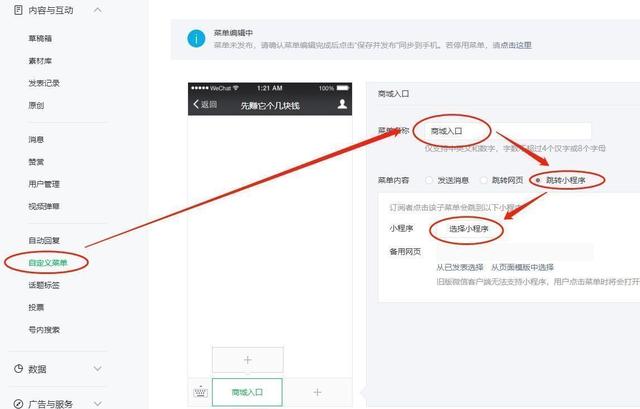Image resolution: width=640 pixels, height=409 pixels.
Task: Click 先赚它个几块钱 title in phone preview
Action: (x=270, y=106)
